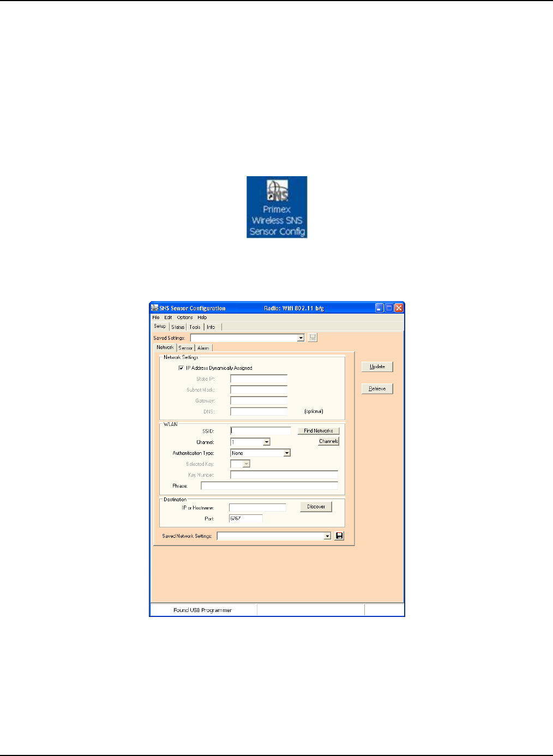The image size is (553, 756).
Task: Click the Subnet Mask field
Action: pyautogui.click(x=259, y=389)
